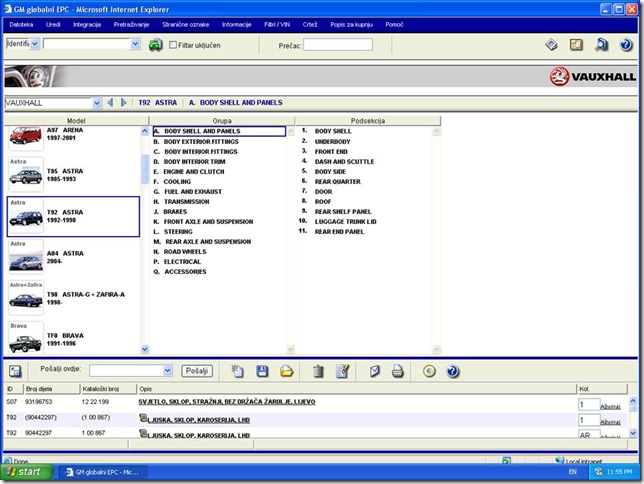Select subsection 10. LUGGAGE TRUNK LID
Screen dimensions: 644x484
click(x=338, y=222)
